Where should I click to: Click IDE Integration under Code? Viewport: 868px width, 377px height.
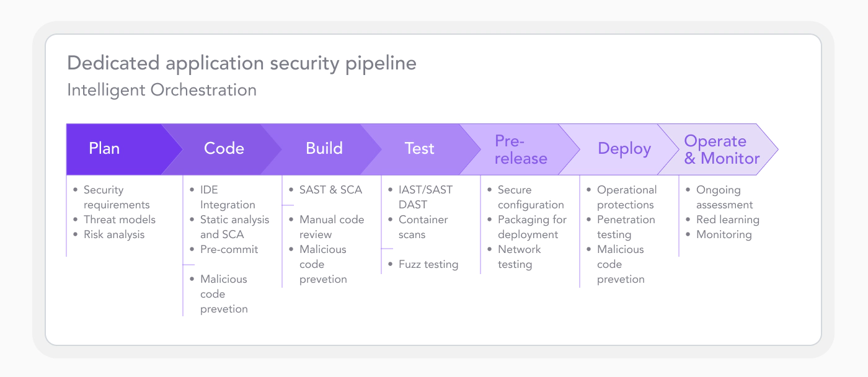click(x=227, y=197)
